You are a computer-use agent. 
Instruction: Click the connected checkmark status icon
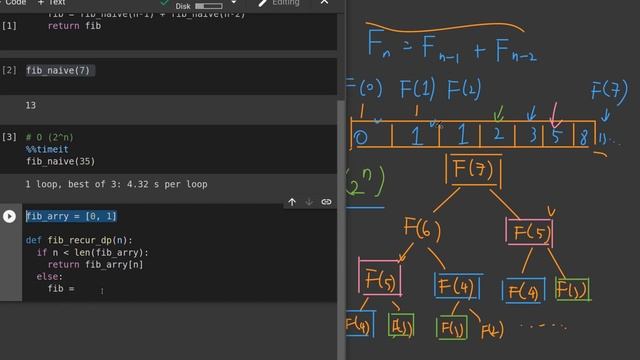[x=164, y=2]
